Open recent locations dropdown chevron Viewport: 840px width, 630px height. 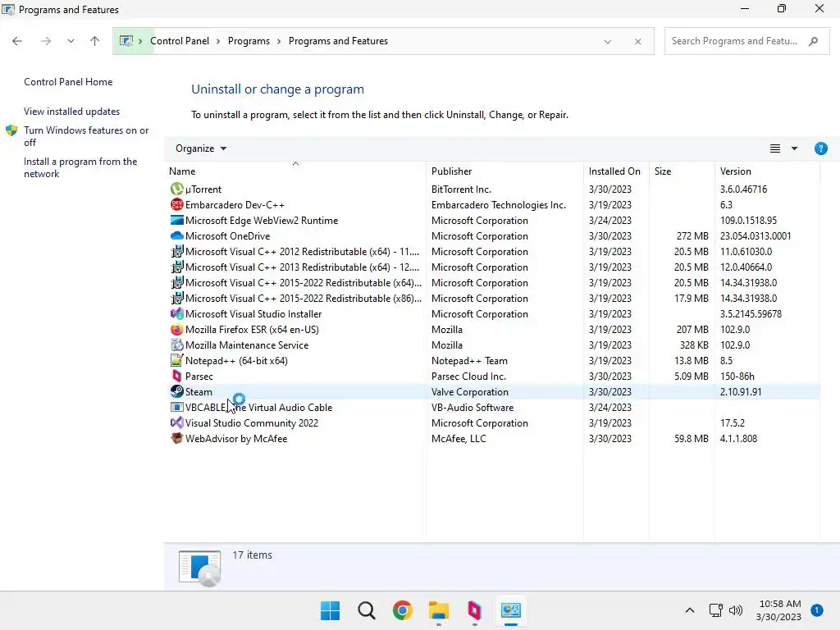coord(71,41)
